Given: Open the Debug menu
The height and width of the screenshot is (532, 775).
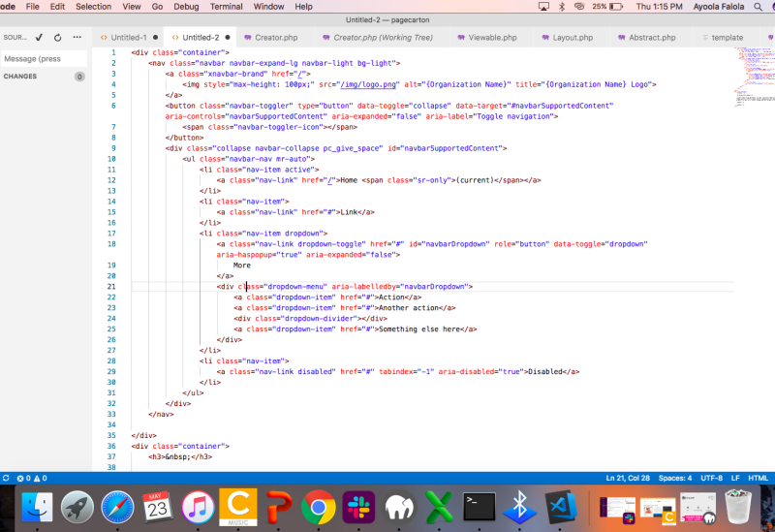Looking at the screenshot, I should [186, 7].
